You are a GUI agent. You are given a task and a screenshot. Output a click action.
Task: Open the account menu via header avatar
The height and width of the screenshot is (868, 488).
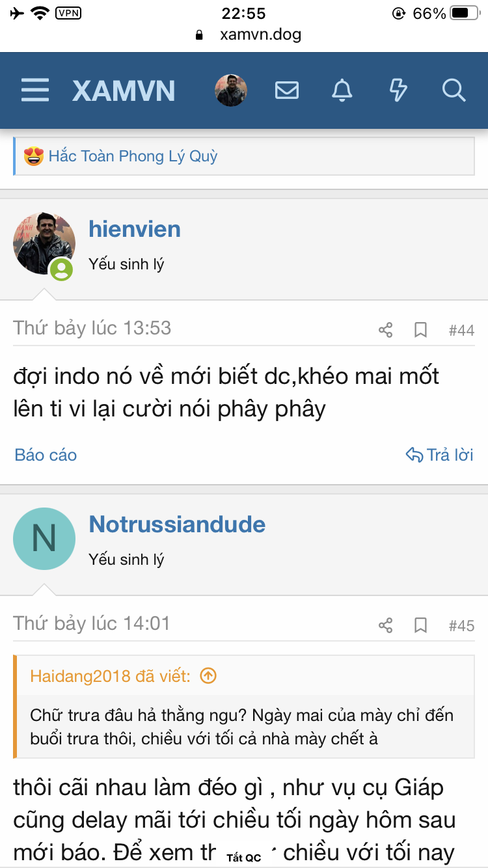tap(231, 90)
